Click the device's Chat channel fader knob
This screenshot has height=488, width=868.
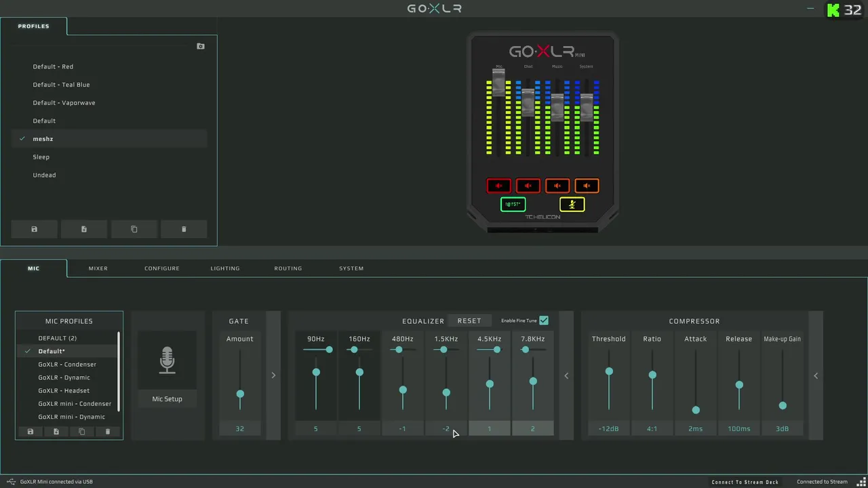pyautogui.click(x=528, y=102)
